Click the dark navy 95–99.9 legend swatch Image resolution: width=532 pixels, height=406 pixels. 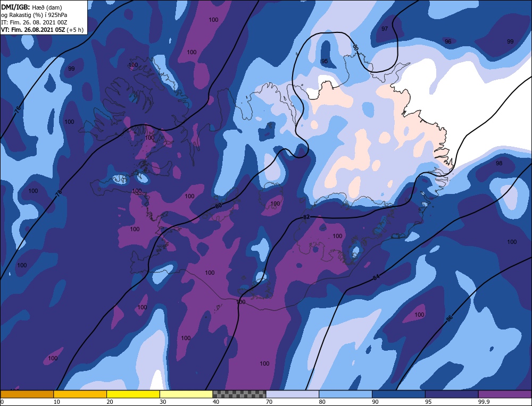pos(452,394)
